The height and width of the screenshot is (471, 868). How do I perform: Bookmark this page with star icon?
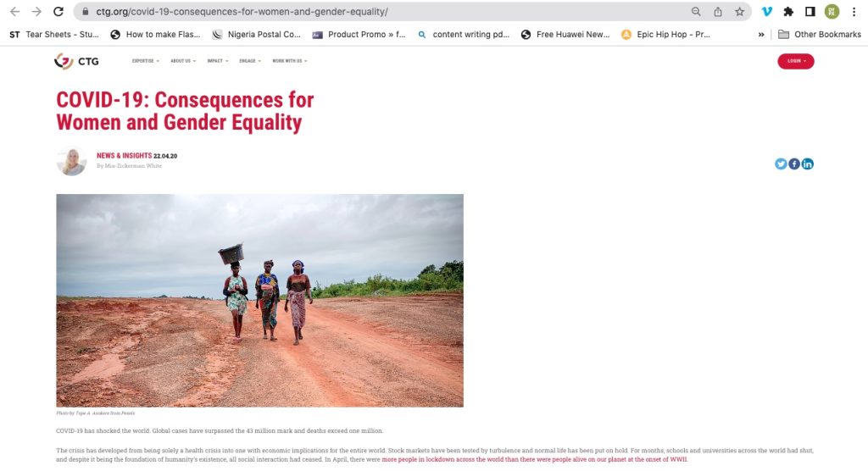(x=739, y=12)
